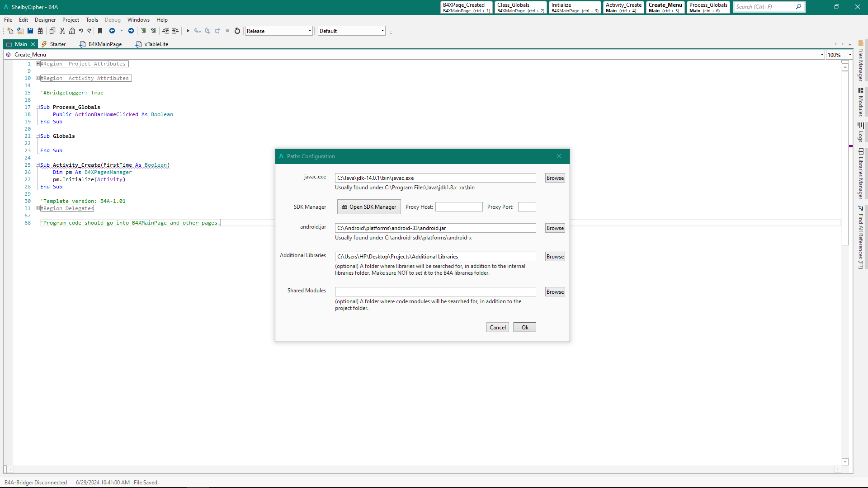Viewport: 868px width, 488px height.
Task: Click the search magnifier icon
Action: point(799,7)
